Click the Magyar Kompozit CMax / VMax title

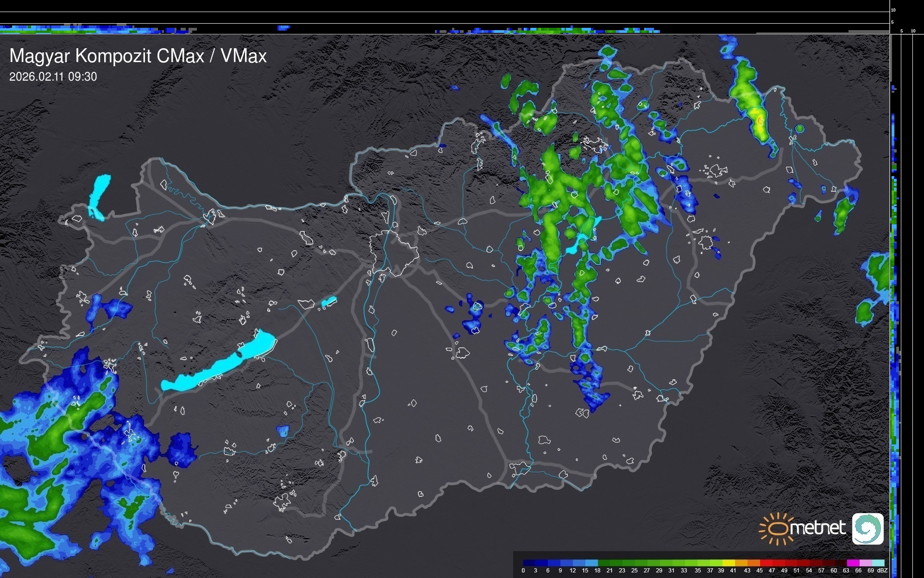pyautogui.click(x=138, y=56)
